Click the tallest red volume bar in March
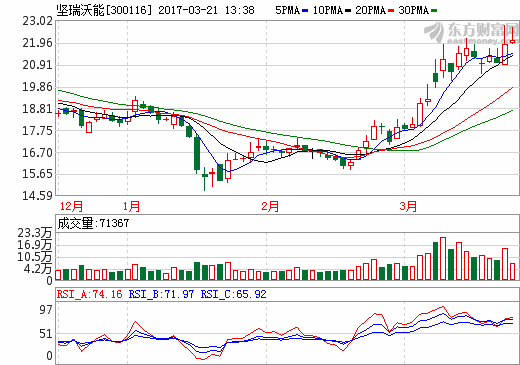Viewport: 520px width, 365px height. 443,259
